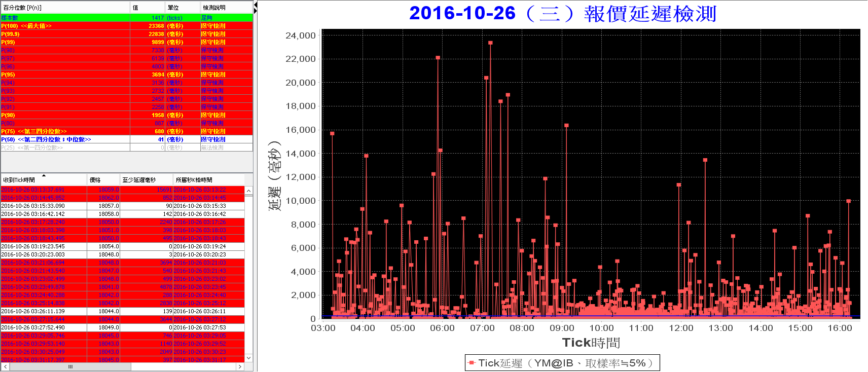Click scroll-up arrow of tick table

(x=248, y=191)
